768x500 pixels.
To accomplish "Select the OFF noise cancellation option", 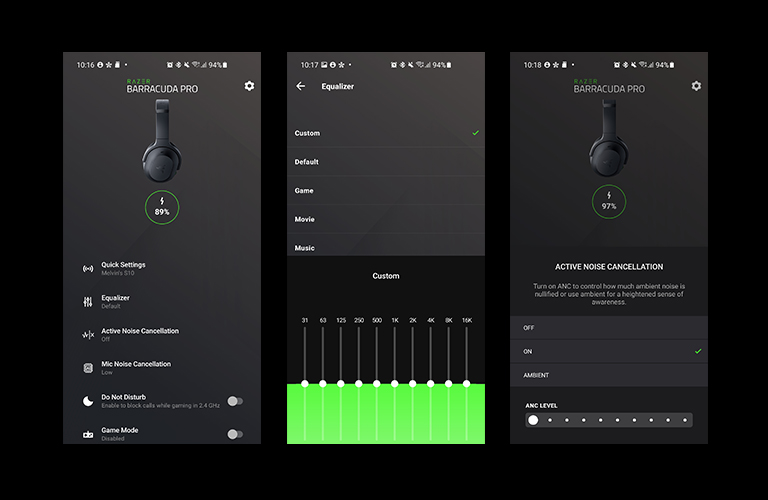I will click(609, 328).
